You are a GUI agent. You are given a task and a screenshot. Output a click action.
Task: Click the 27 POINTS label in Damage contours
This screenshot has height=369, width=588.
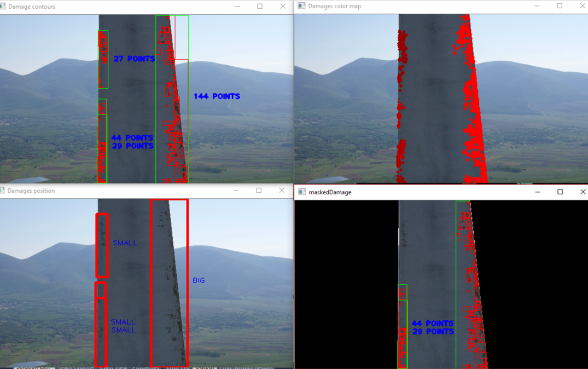tap(134, 59)
